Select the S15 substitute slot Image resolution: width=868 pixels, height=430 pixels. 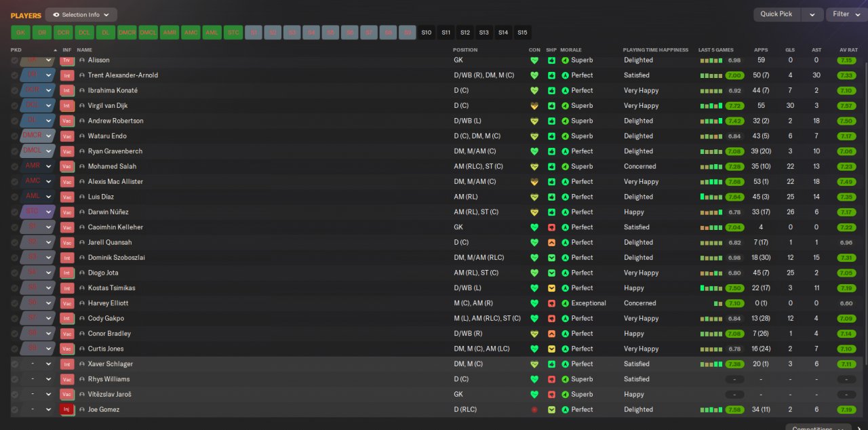(x=522, y=33)
